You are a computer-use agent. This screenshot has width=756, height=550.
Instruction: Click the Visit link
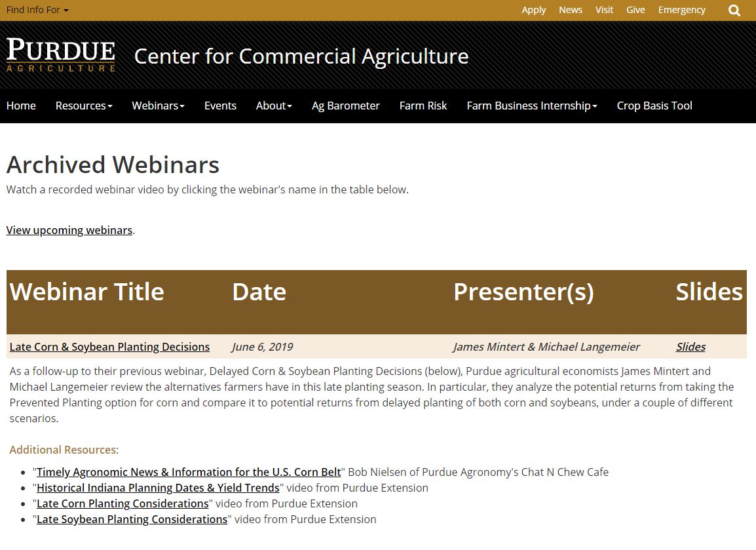(604, 10)
